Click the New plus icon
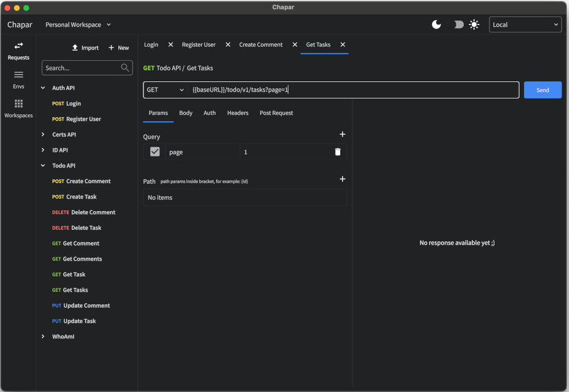The image size is (569, 392). [x=111, y=48]
